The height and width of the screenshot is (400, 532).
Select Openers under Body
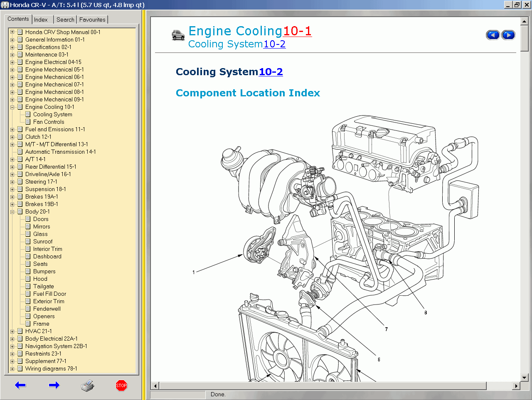coord(44,316)
